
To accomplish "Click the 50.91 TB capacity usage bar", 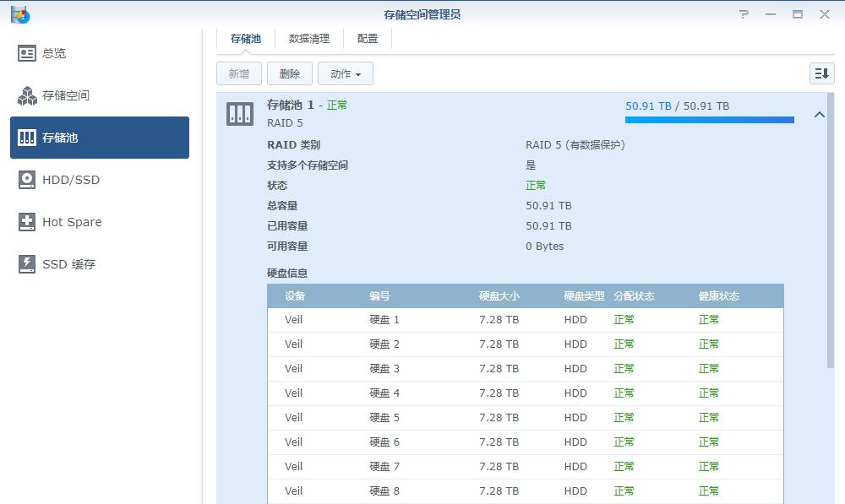I will coord(709,120).
